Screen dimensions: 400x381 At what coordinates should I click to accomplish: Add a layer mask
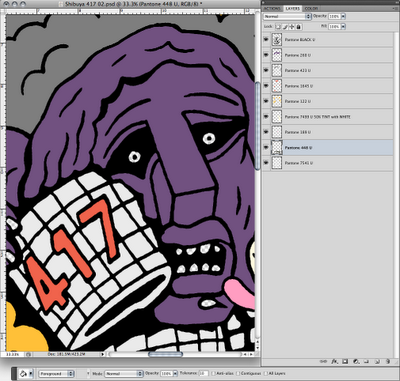345,361
